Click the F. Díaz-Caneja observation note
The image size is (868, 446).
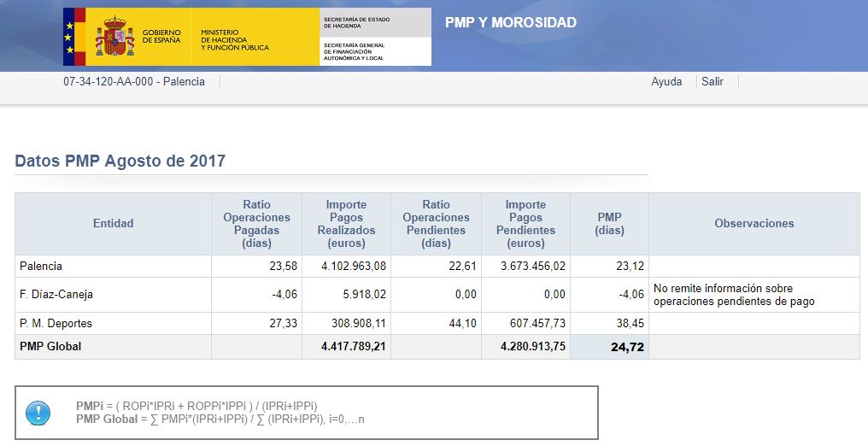click(733, 295)
